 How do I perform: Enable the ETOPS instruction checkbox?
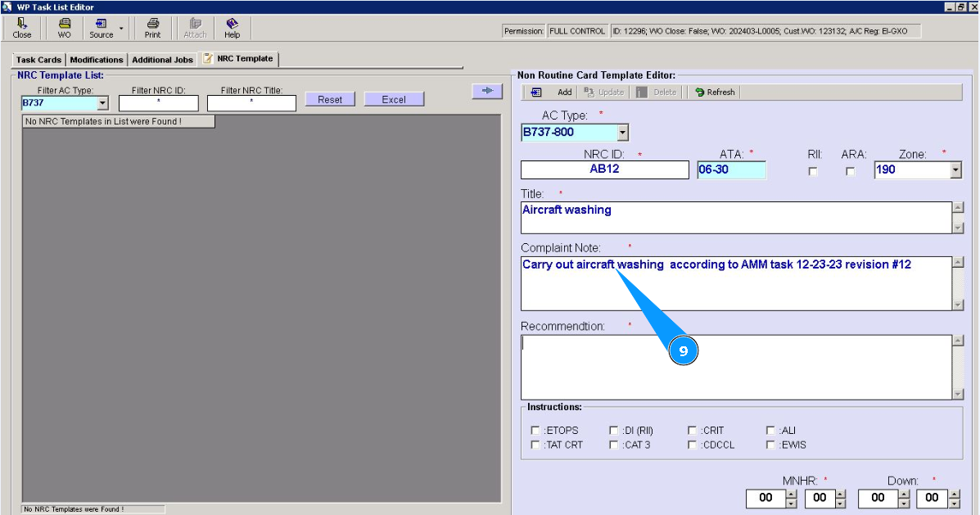(535, 430)
